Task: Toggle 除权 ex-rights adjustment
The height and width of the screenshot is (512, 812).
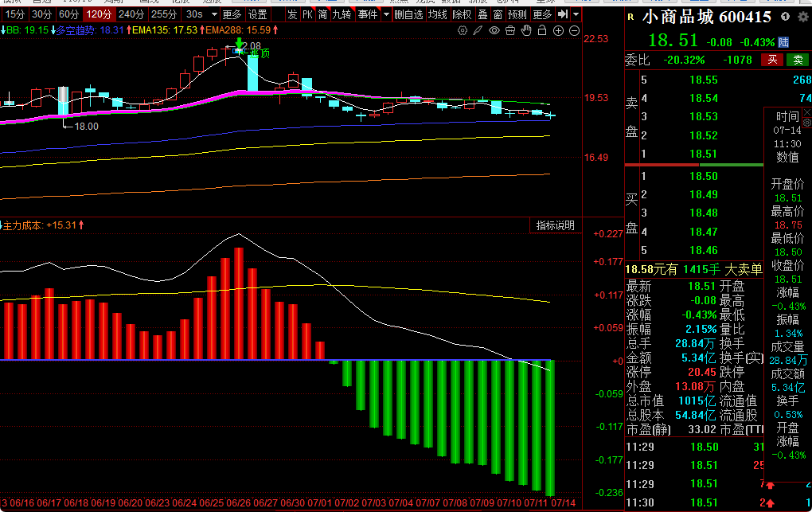Action: click(462, 14)
